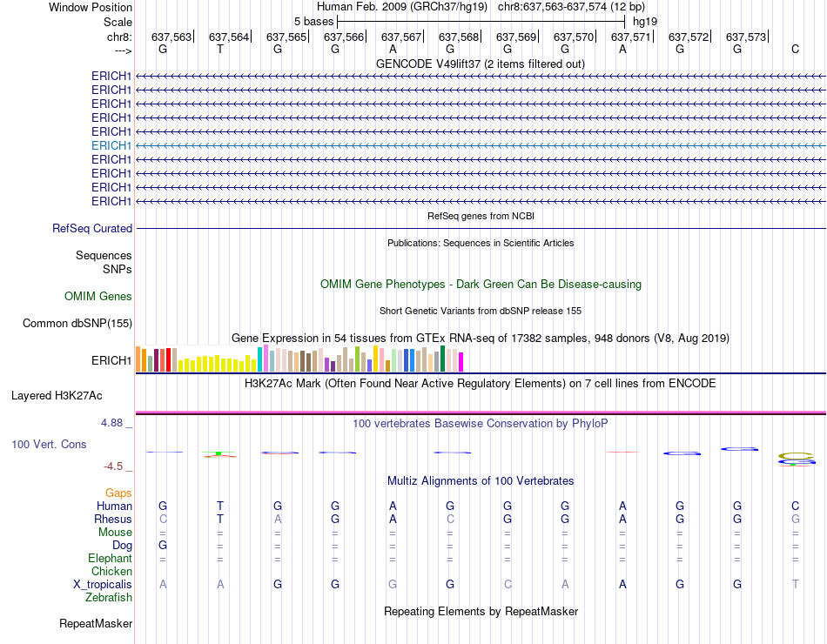The image size is (827, 644).
Task: Open the Common dbSNP(155) track label
Action: (x=77, y=324)
